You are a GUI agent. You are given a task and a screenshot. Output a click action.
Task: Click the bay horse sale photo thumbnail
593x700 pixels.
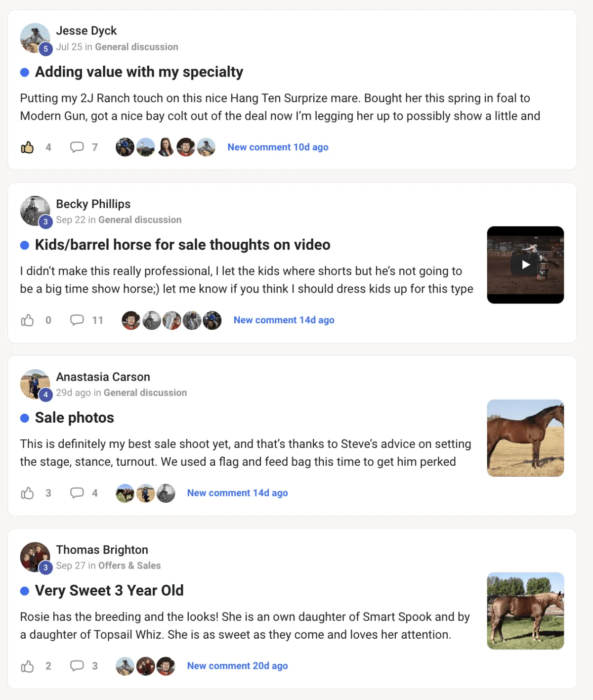click(x=525, y=438)
